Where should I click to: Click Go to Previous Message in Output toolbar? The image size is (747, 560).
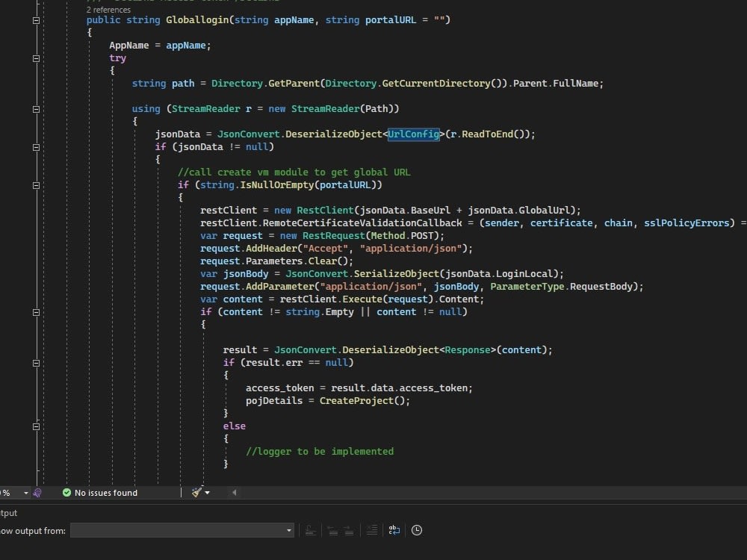point(332,530)
